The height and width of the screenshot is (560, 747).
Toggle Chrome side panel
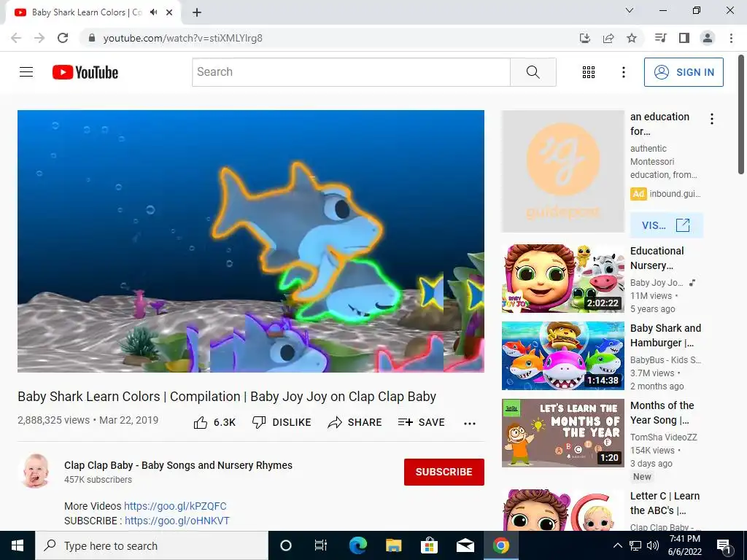click(684, 38)
